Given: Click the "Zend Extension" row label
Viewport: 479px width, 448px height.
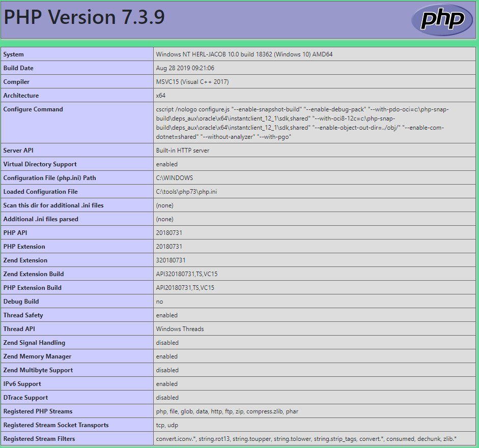Looking at the screenshot, I should (25, 260).
